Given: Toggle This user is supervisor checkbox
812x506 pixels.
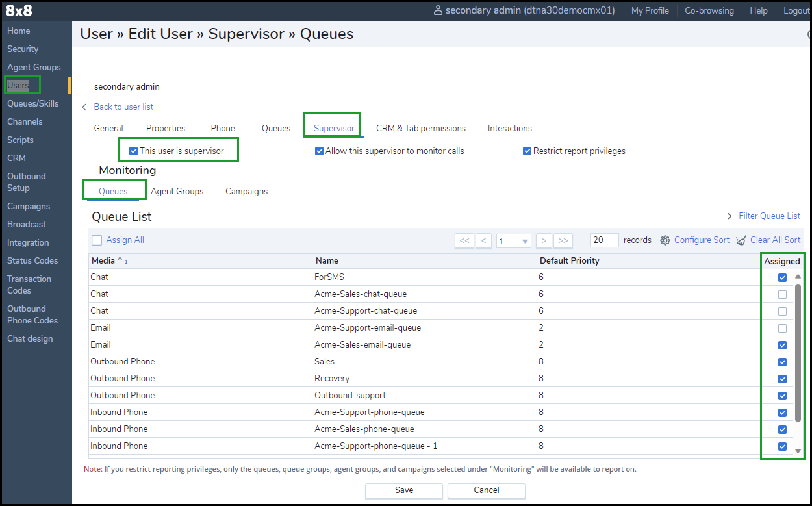Looking at the screenshot, I should 134,151.
